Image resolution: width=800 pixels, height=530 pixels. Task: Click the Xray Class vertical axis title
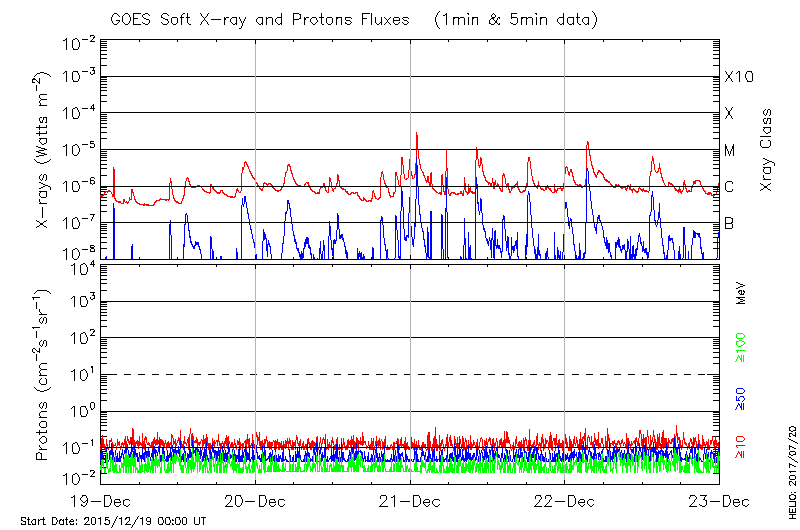[767, 150]
